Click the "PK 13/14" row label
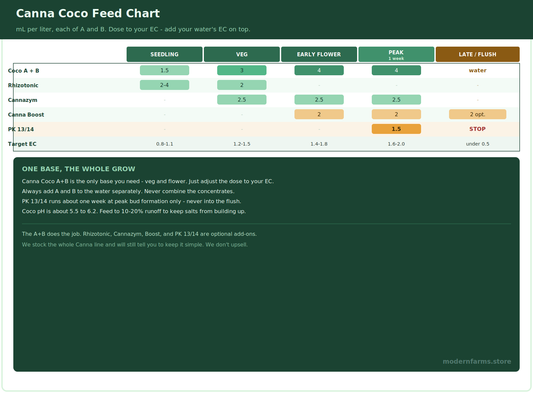This screenshot has height=393, width=533. 21,129
